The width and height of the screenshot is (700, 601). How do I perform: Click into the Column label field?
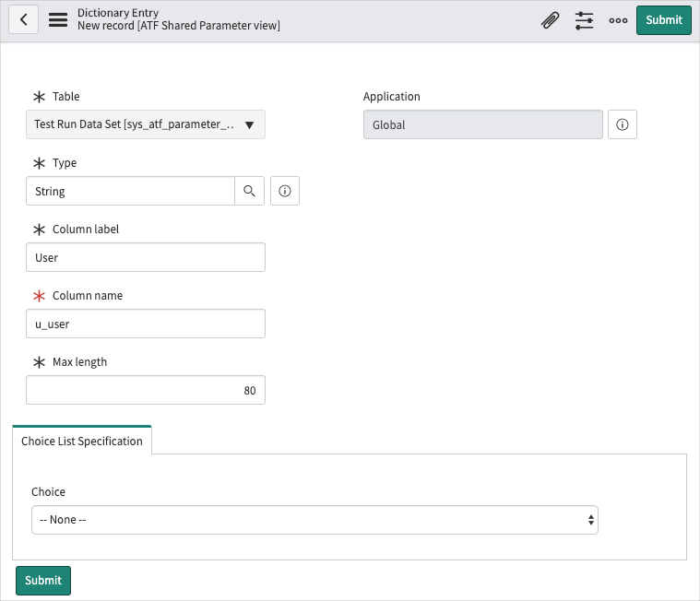click(x=146, y=257)
